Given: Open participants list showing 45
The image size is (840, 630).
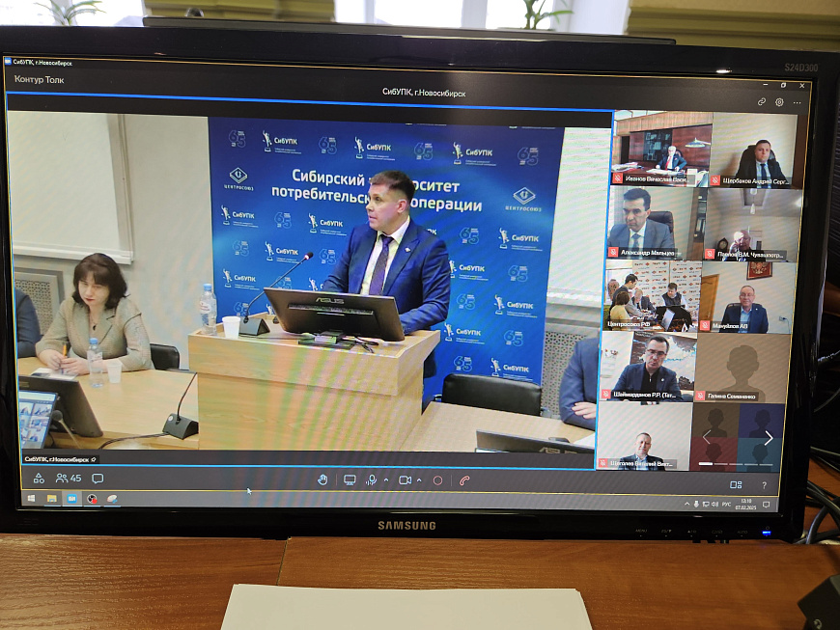Looking at the screenshot, I should [x=69, y=478].
